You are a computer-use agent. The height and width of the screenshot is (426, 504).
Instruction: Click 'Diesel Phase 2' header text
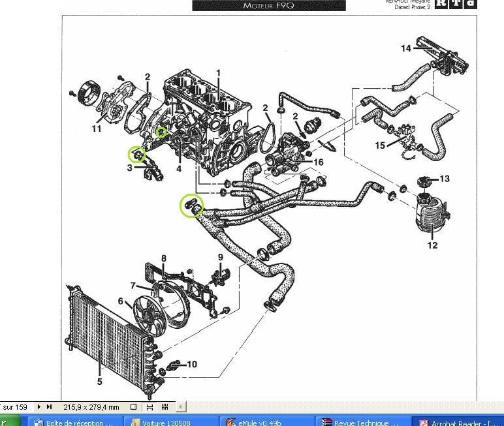pos(412,7)
